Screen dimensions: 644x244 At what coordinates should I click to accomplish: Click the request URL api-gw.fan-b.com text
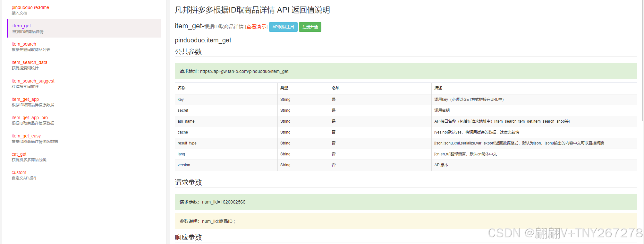(244, 71)
